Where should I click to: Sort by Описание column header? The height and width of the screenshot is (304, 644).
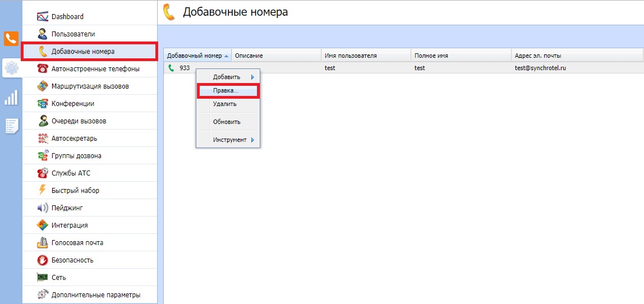pyautogui.click(x=277, y=56)
